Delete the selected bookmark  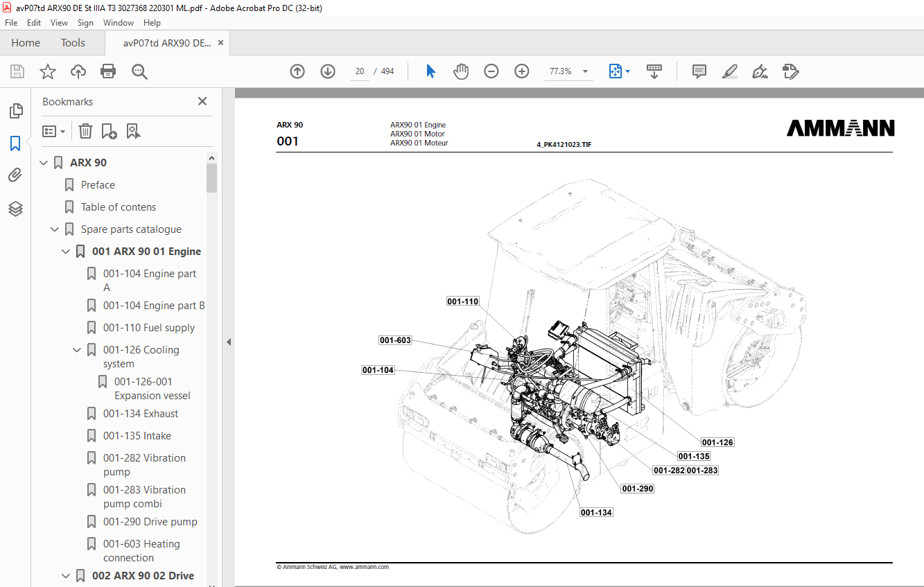(x=85, y=131)
